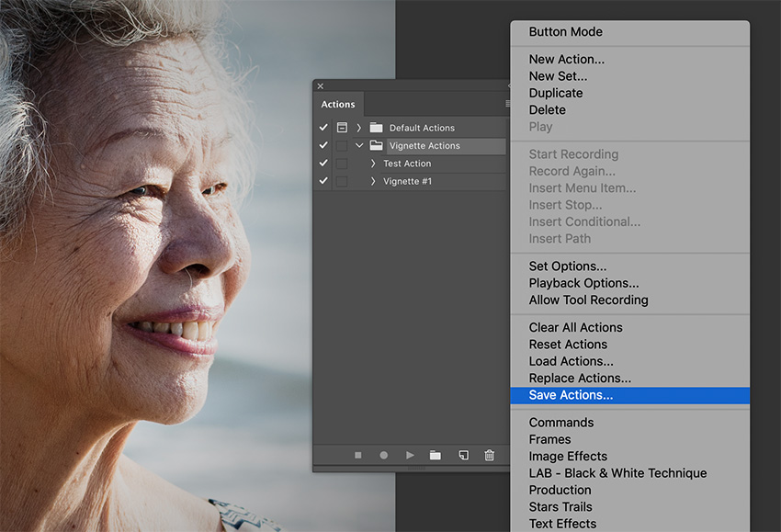The width and height of the screenshot is (781, 532).
Task: Open Playback Options... menu item
Action: (x=630, y=283)
